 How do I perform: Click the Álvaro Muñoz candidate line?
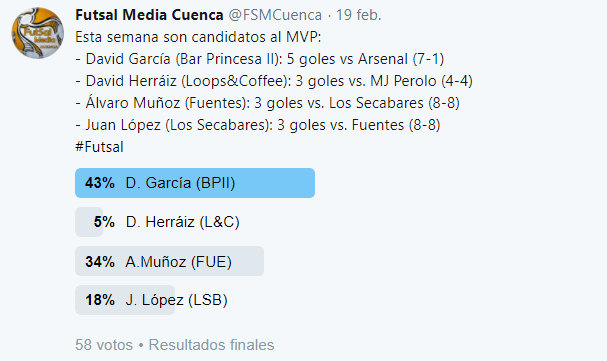pyautogui.click(x=267, y=103)
